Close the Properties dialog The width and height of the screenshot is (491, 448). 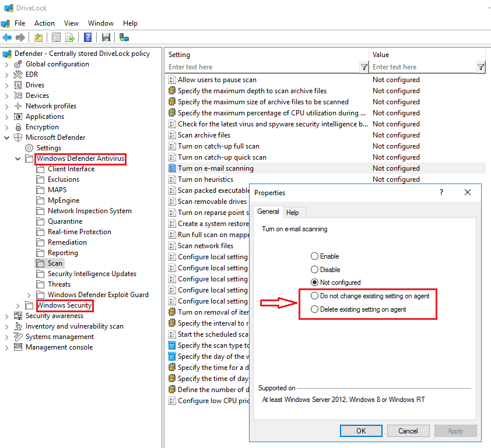468,192
